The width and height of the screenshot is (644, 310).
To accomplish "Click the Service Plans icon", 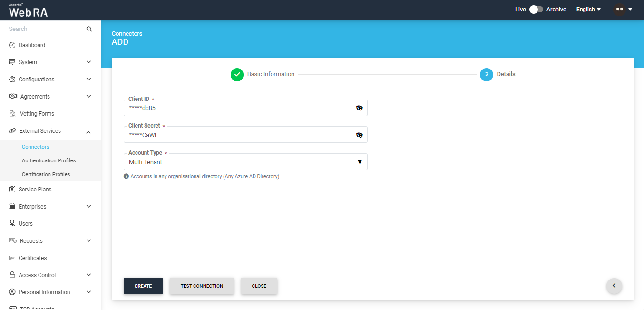I will [12, 190].
